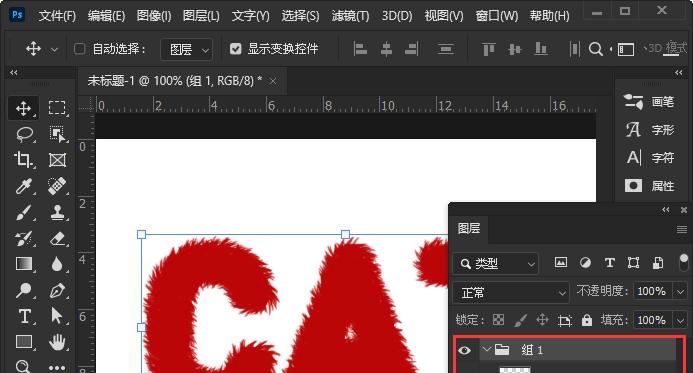693x373 pixels.
Task: Expand the left toolbox panel arrows
Action: pyautogui.click(x=14, y=72)
